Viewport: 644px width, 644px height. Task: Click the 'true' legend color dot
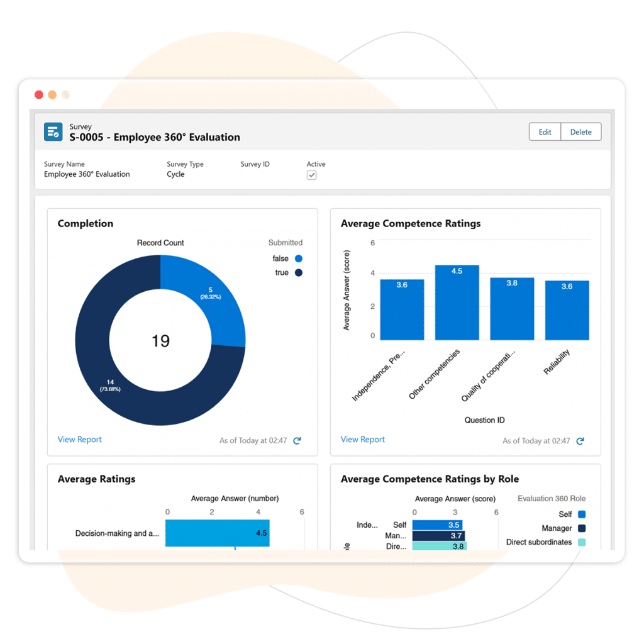pyautogui.click(x=298, y=273)
